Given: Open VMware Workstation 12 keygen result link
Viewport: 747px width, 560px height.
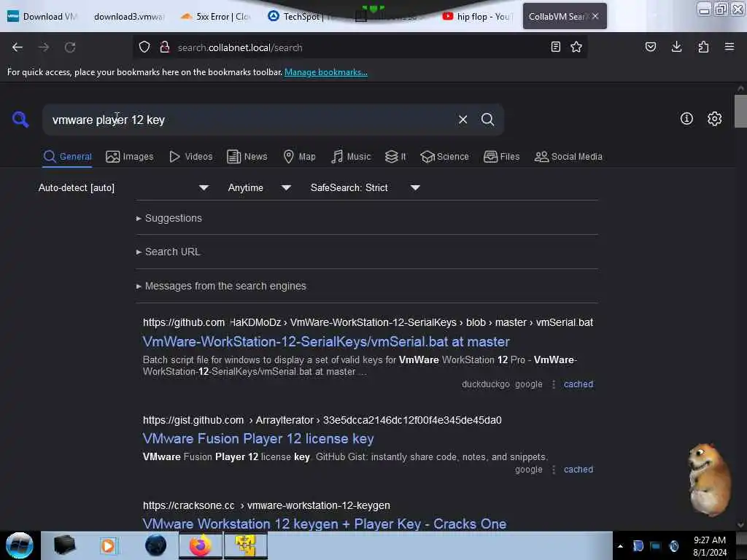Looking at the screenshot, I should (325, 524).
